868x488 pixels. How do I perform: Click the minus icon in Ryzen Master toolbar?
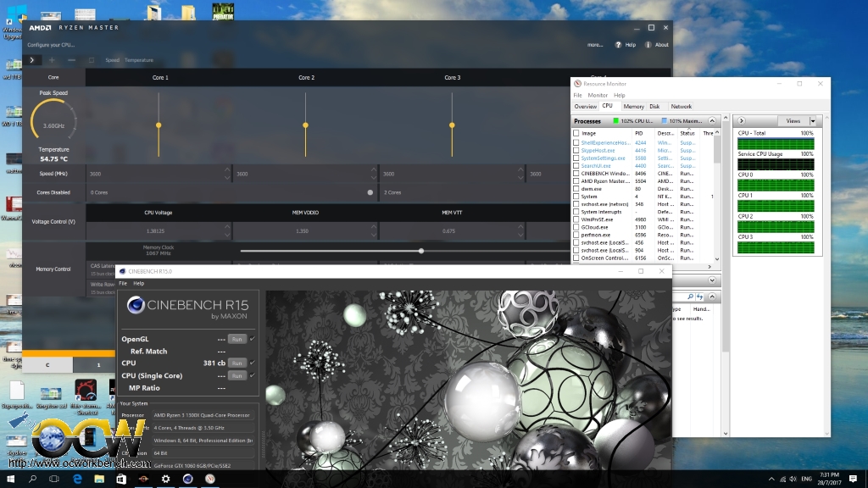71,60
